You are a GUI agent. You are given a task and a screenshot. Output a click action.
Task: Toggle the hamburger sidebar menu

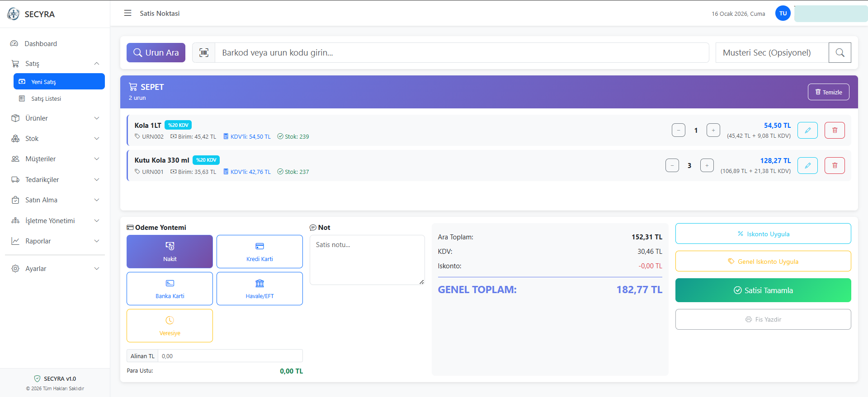(x=128, y=14)
